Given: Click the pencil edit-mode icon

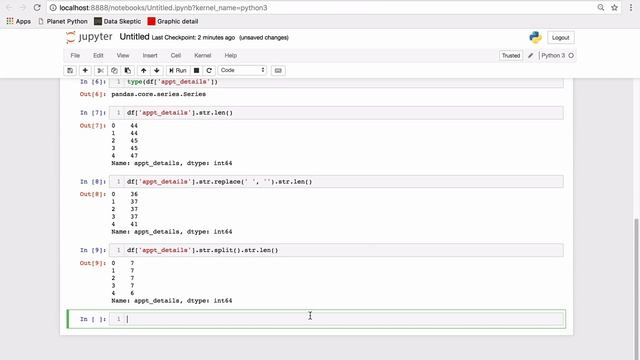Looking at the screenshot, I should tap(530, 56).
